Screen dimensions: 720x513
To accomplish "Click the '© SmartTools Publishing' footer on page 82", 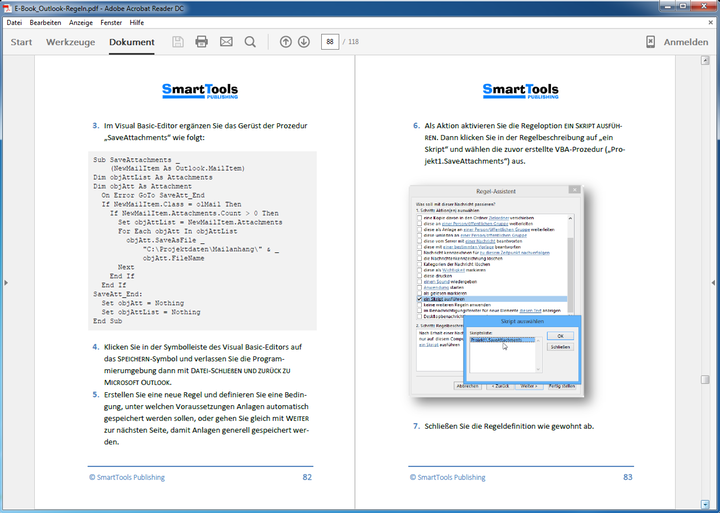I will 127,477.
